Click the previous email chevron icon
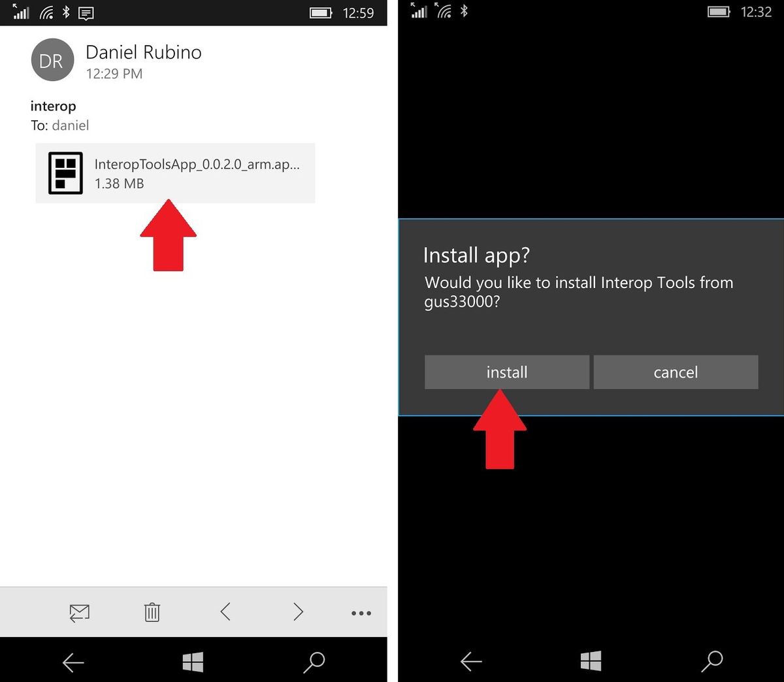This screenshot has width=784, height=682. click(225, 612)
